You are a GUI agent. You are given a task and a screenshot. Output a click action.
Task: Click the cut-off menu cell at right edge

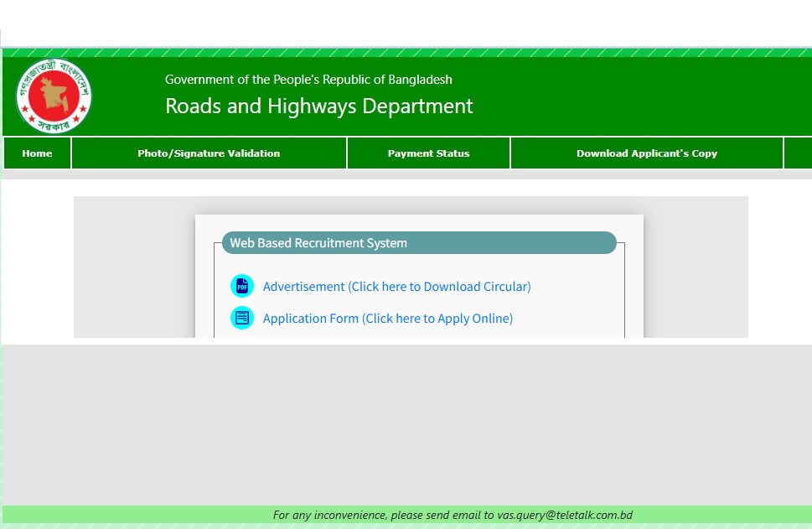tap(798, 153)
